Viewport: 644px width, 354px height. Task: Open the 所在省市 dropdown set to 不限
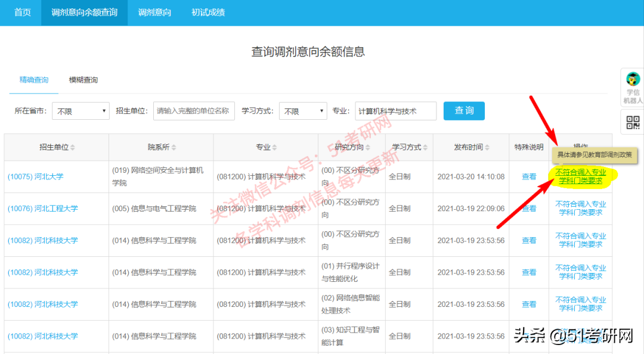pyautogui.click(x=80, y=111)
